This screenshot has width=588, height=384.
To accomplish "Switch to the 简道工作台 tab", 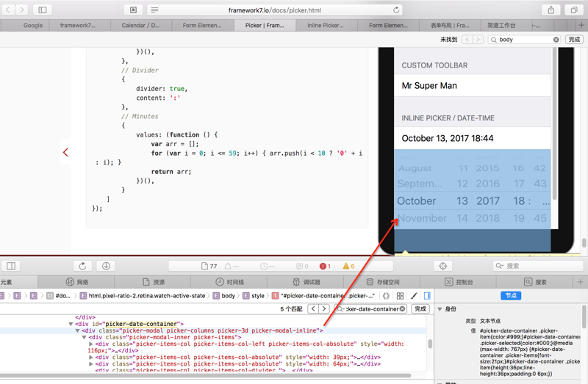I will [x=501, y=25].
